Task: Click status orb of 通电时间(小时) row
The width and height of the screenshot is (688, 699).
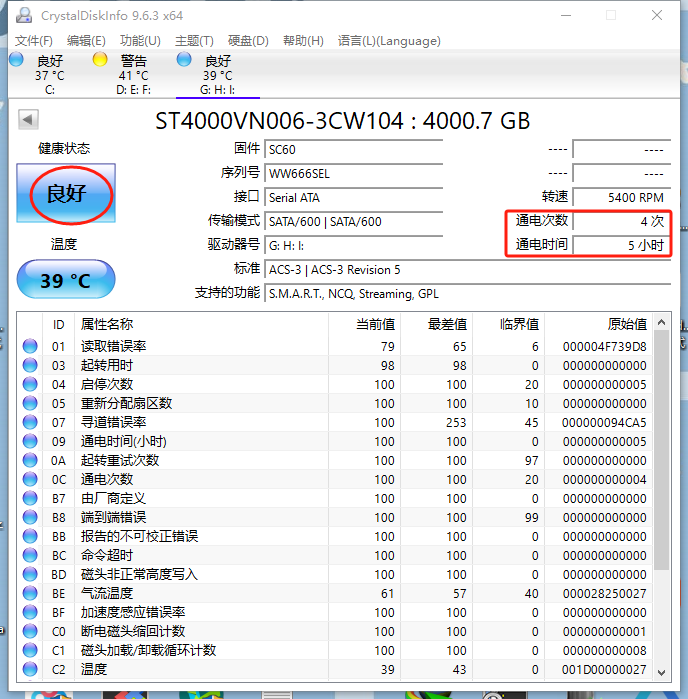Action: click(x=30, y=441)
